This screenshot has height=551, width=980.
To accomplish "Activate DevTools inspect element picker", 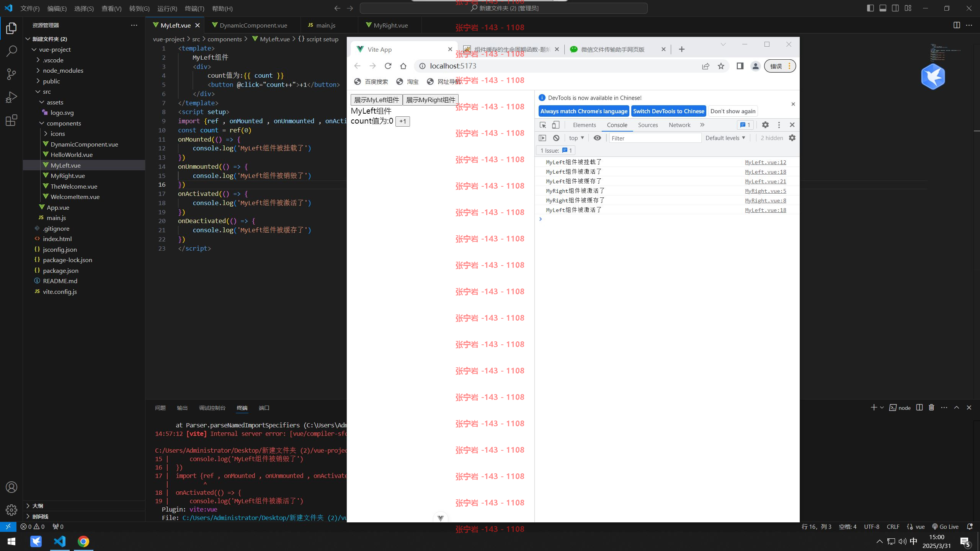I will point(543,125).
